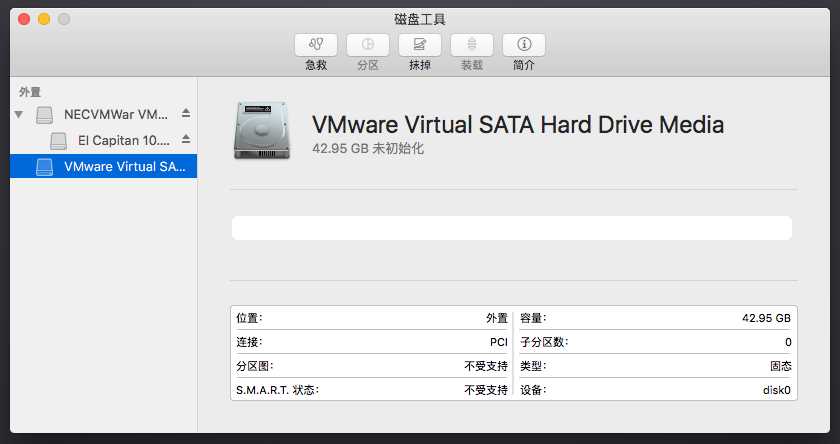
Task: Click the 位置 value 外置 in table
Action: [497, 318]
